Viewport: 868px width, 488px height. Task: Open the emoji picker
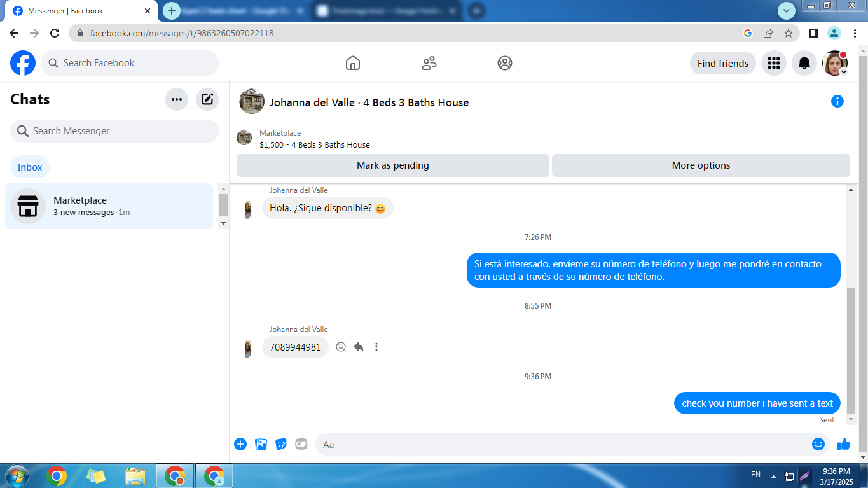(818, 444)
